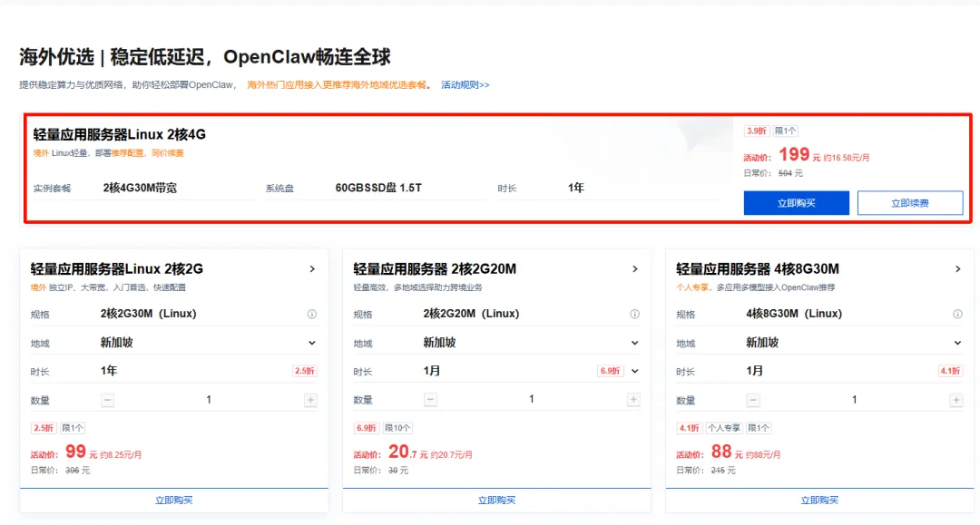The image size is (980, 525).
Task: Click the 轻量应用服务器Linux 2核2G title
Action: tap(117, 269)
